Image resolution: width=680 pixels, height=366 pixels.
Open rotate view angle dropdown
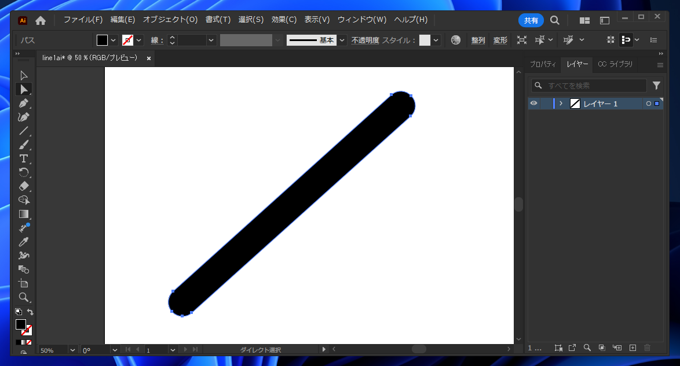114,350
